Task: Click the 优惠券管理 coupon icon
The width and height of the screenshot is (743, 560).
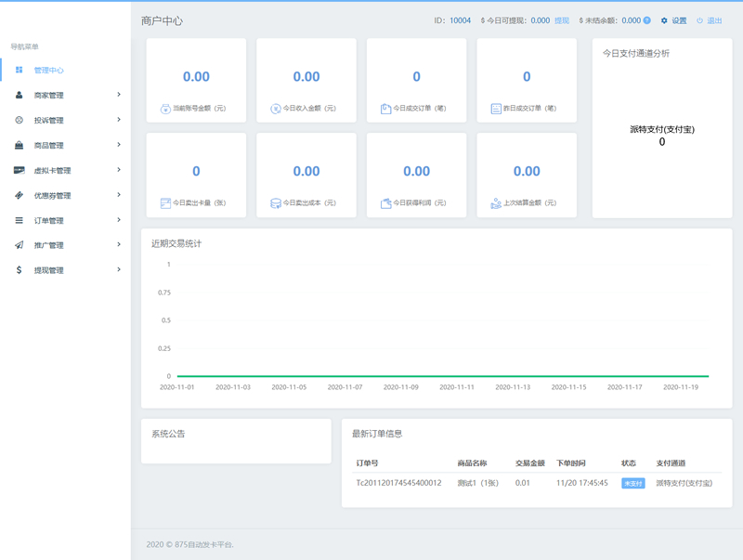Action: pos(20,196)
